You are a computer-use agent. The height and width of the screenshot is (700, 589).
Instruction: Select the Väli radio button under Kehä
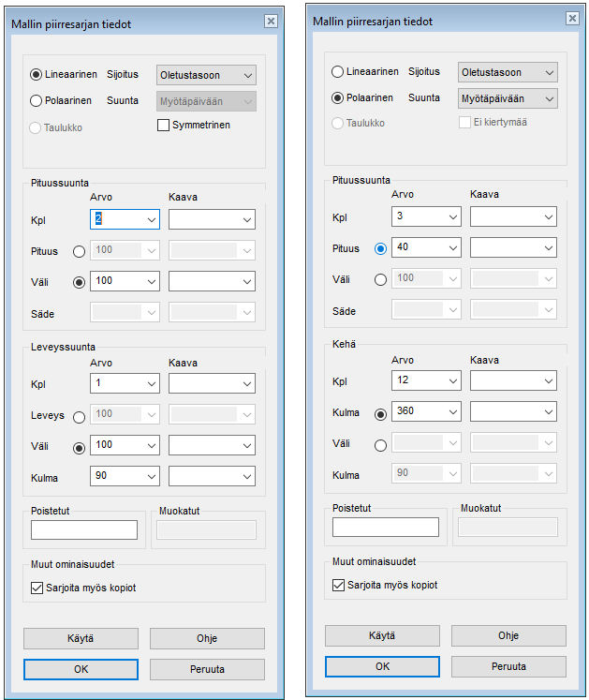click(x=380, y=443)
